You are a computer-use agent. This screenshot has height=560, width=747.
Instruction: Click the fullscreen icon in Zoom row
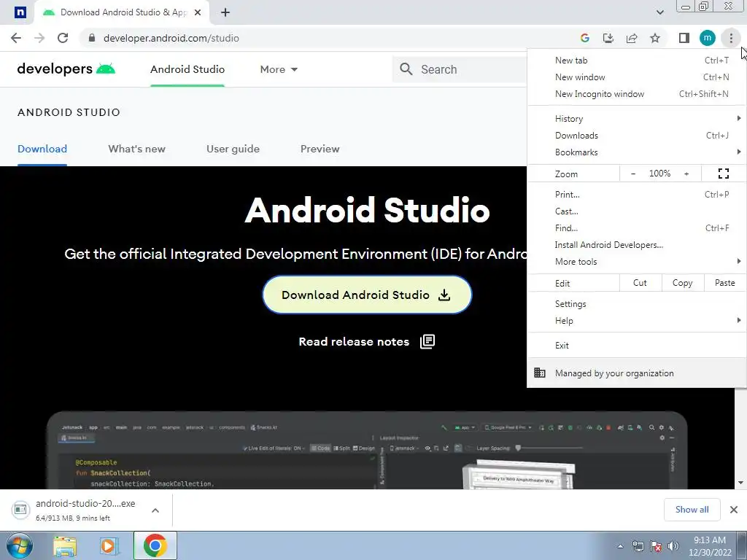723,174
